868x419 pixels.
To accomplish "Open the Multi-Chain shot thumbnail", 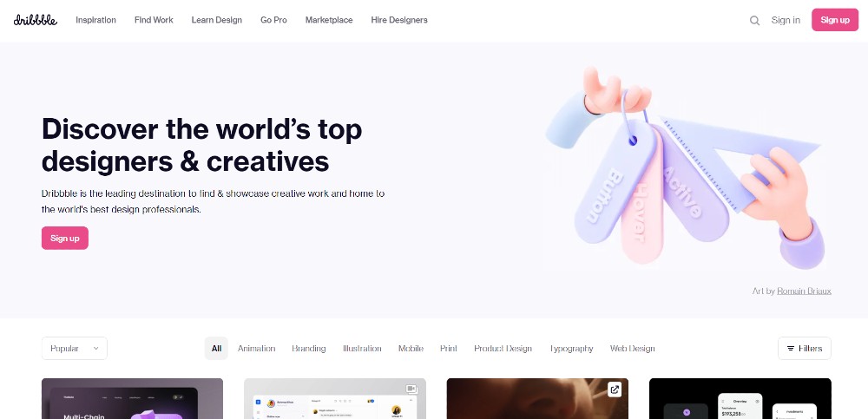I will coord(132,398).
